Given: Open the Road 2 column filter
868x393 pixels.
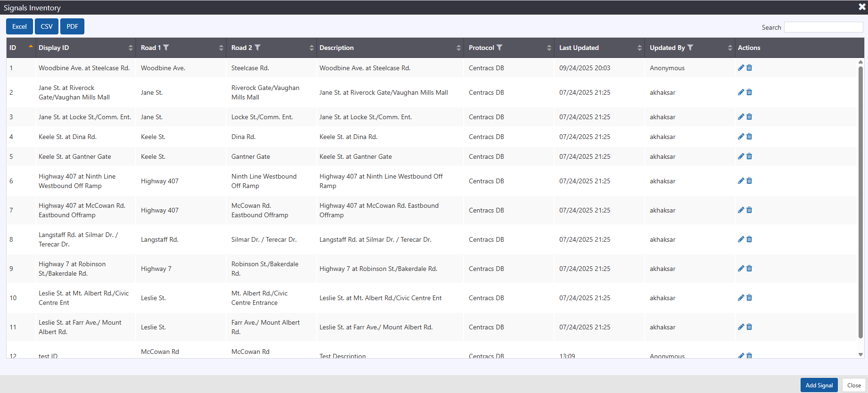Looking at the screenshot, I should 257,48.
